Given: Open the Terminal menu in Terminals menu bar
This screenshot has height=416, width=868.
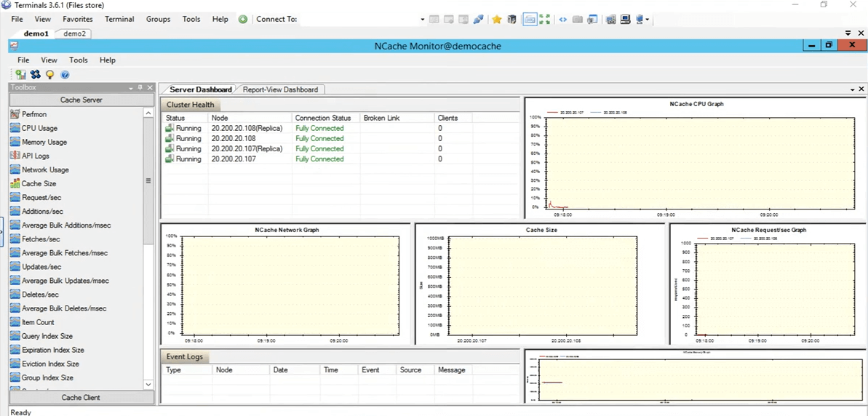Looking at the screenshot, I should pos(119,19).
